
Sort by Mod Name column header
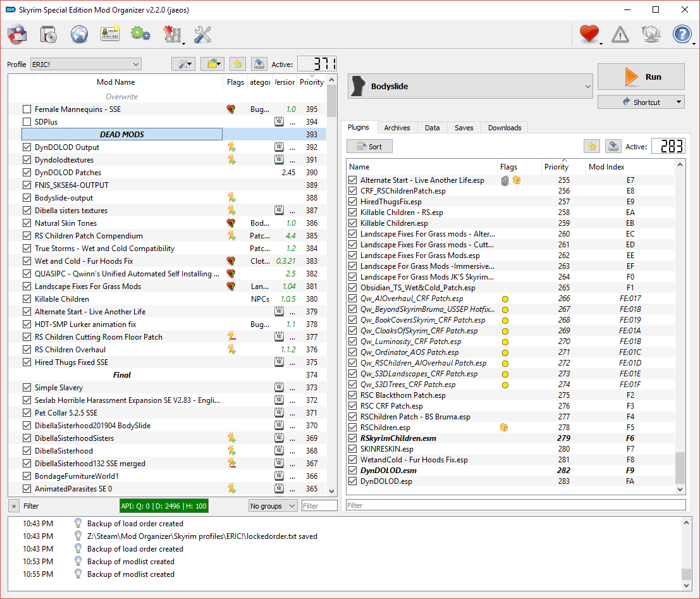116,82
